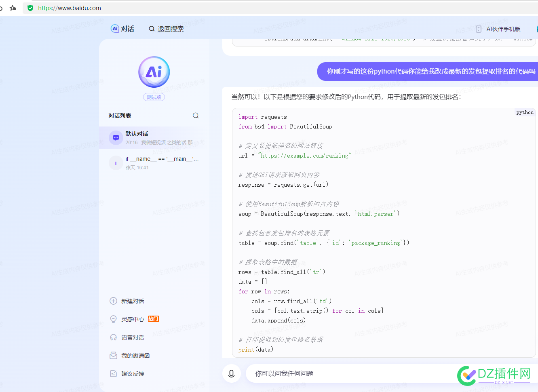Click the green security shield icon

coord(30,8)
